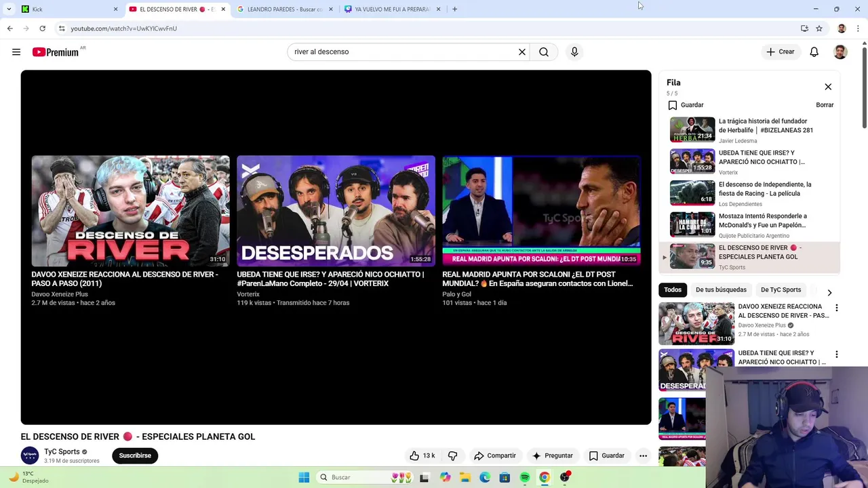Viewport: 868px width, 488px height.
Task: Click the Compartir share button
Action: coord(495,455)
